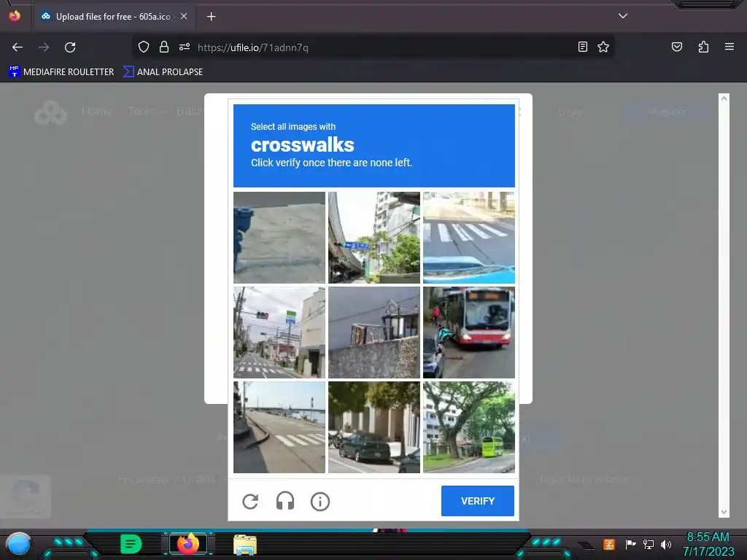Click the site security padlock icon

pos(164,47)
